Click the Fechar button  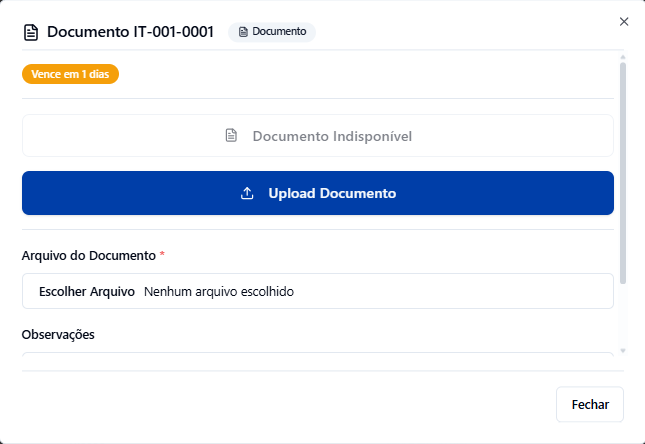pos(590,405)
